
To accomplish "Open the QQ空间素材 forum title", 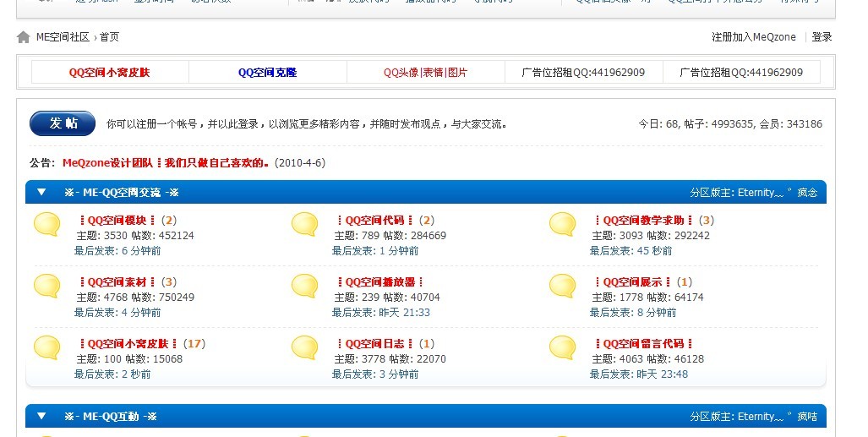I will 117,282.
